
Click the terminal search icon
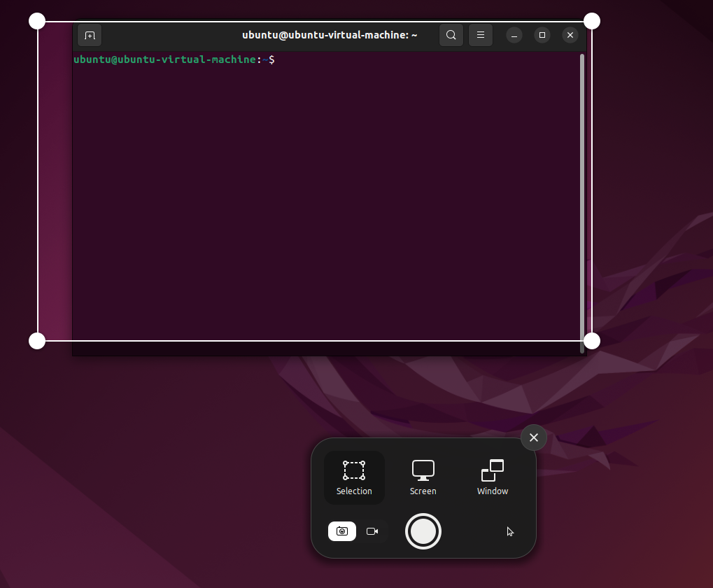[451, 35]
